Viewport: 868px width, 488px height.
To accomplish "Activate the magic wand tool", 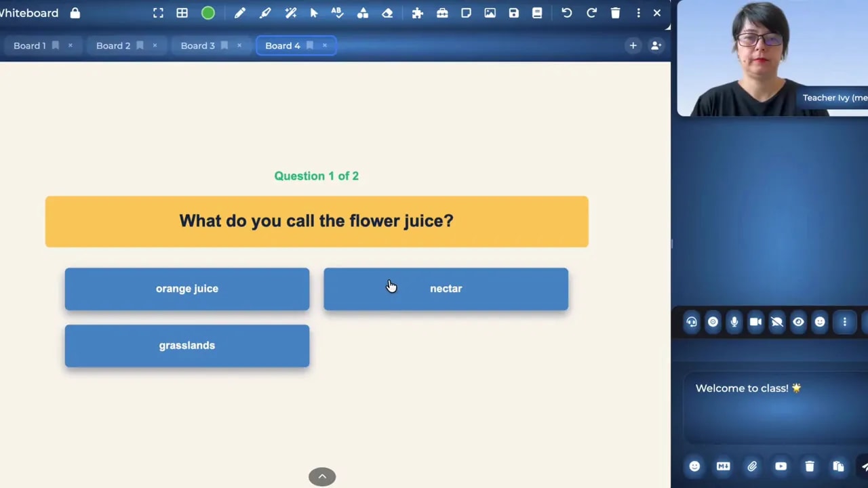I will [x=291, y=13].
